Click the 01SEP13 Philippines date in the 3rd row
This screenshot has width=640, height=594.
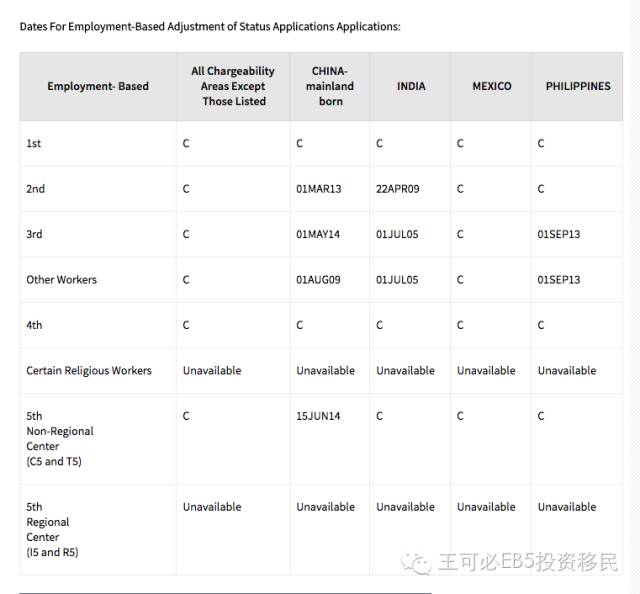(559, 234)
